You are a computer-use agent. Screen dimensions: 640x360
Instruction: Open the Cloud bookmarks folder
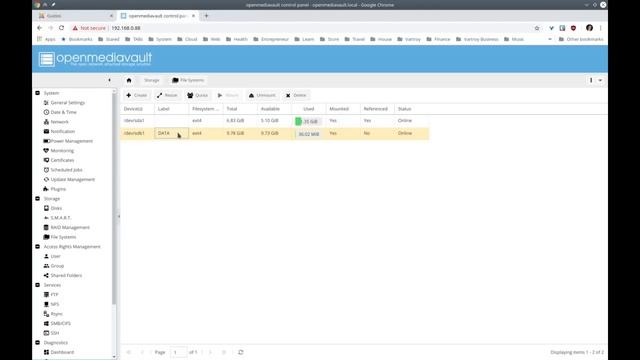tap(187, 39)
